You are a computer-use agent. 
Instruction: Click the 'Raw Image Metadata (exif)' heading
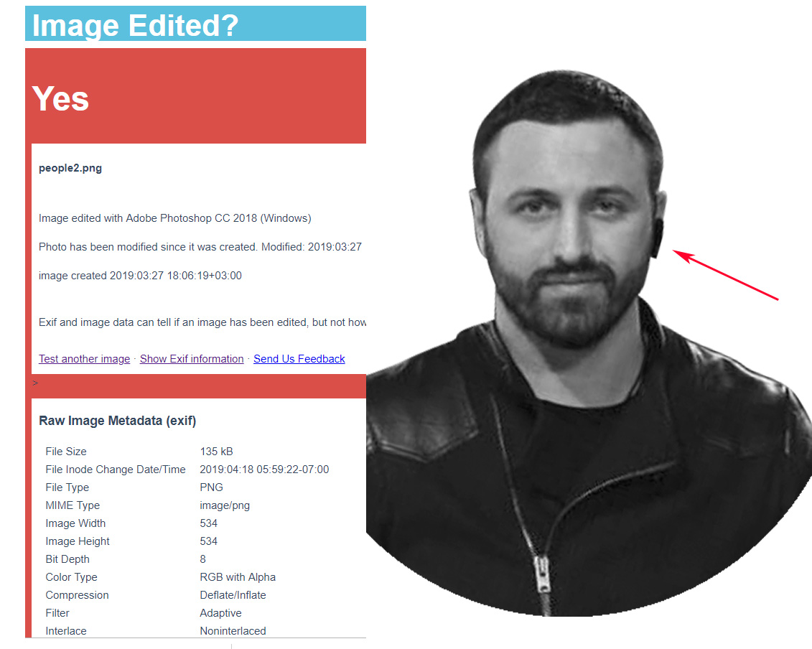118,421
